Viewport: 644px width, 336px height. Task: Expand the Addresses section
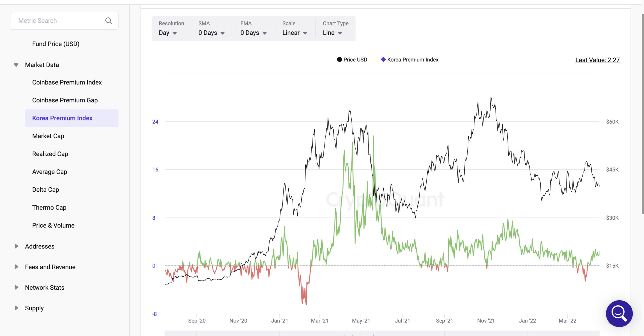[16, 246]
